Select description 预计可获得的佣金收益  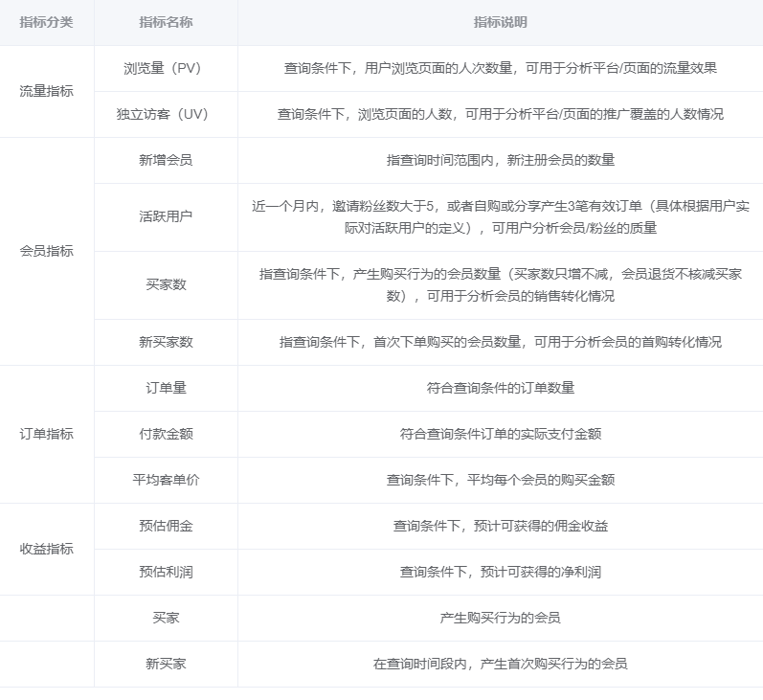[501, 526]
